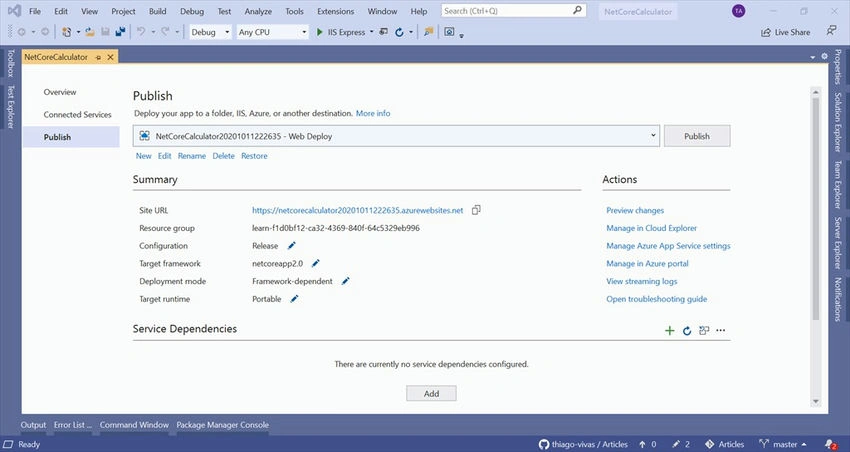Open the Any CPU platform dropdown

coord(273,32)
